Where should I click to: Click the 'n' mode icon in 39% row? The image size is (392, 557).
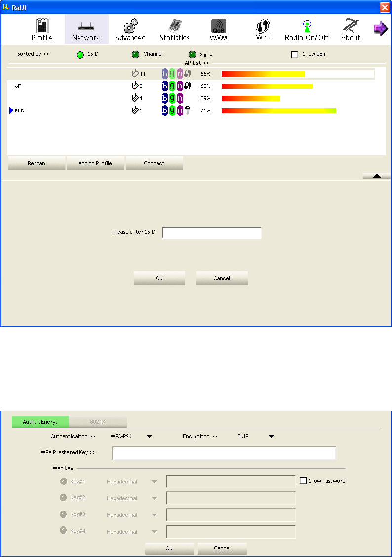[180, 98]
